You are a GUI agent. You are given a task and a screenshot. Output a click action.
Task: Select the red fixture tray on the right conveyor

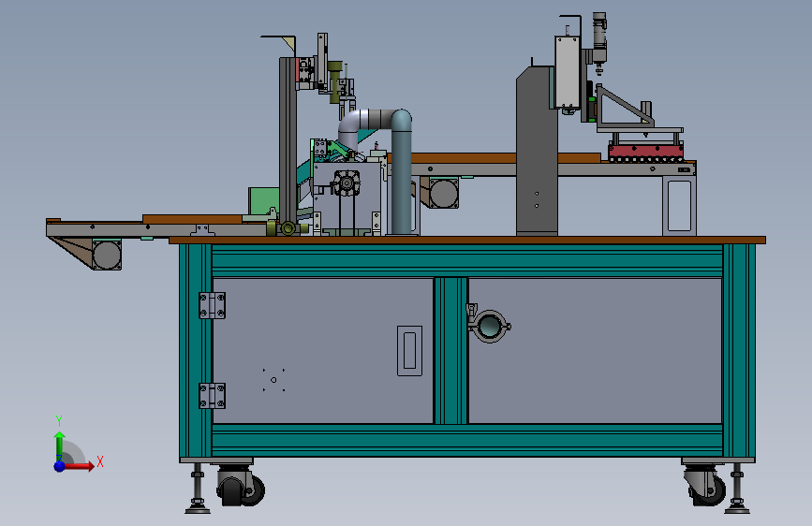(x=646, y=153)
